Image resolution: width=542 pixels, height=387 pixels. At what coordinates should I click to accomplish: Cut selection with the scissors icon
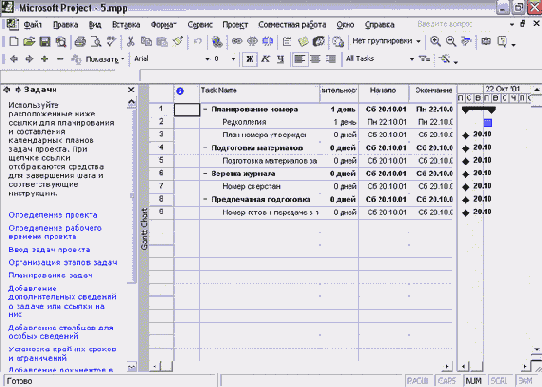[x=130, y=42]
